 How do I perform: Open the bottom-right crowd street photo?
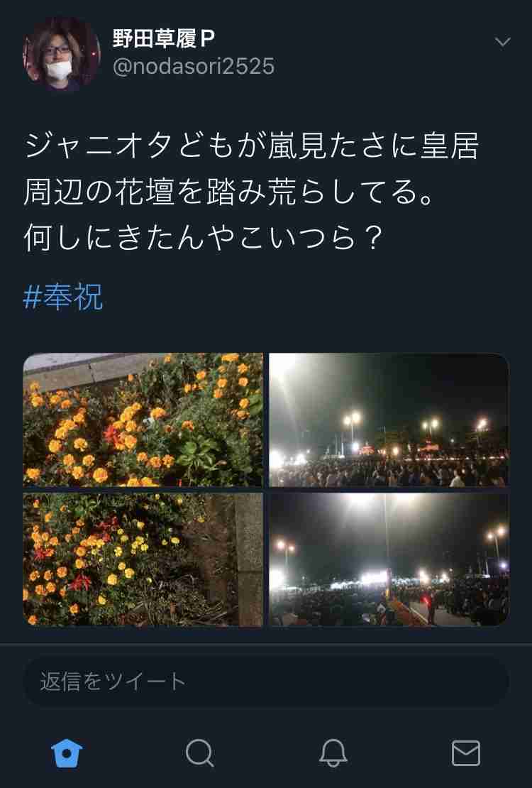389,559
